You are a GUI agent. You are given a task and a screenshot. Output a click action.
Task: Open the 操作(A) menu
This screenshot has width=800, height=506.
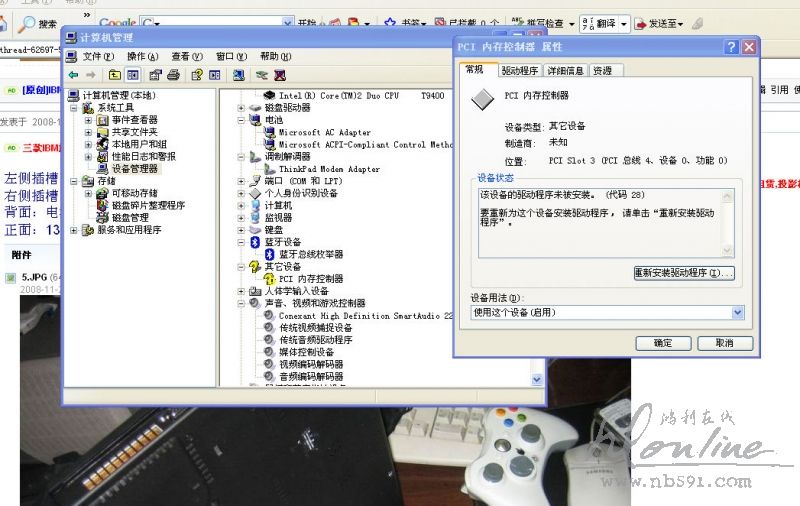142,56
